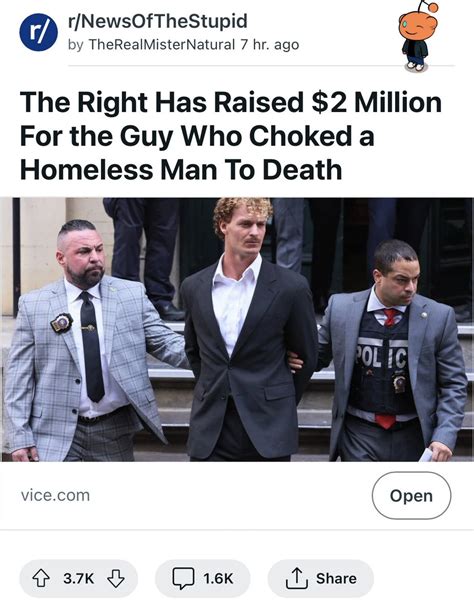Tap the Share label text
This screenshot has height=614, width=474.
(x=337, y=578)
